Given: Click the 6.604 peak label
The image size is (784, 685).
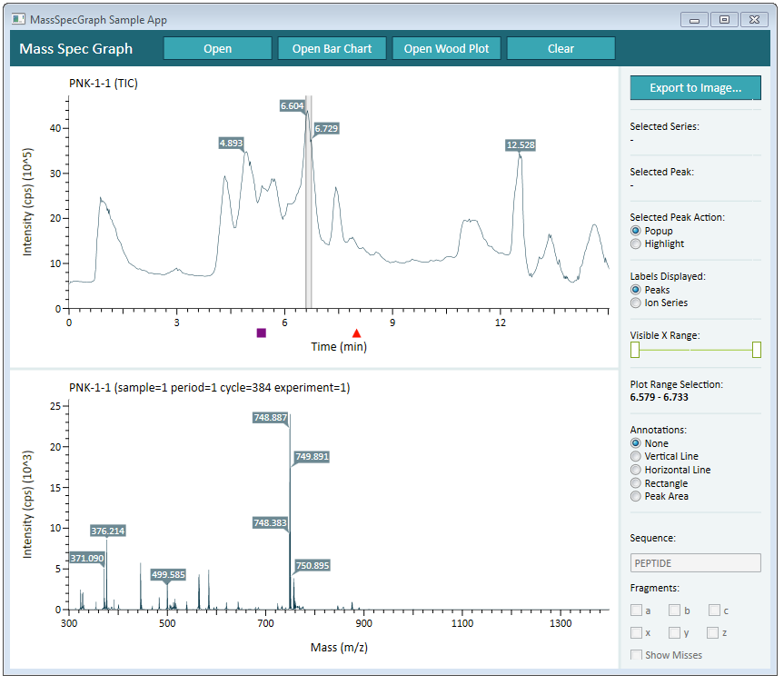Looking at the screenshot, I should [292, 106].
